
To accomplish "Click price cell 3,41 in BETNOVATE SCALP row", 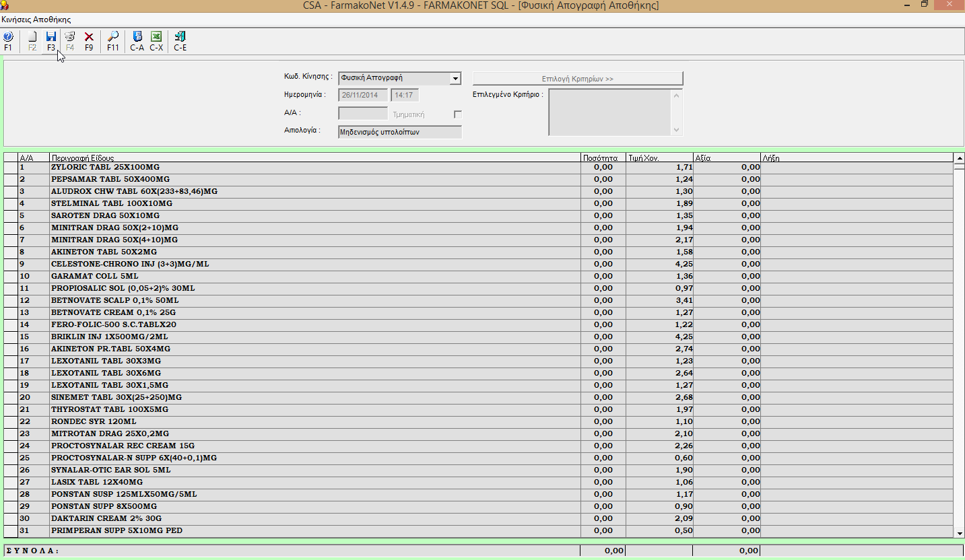I will click(660, 300).
